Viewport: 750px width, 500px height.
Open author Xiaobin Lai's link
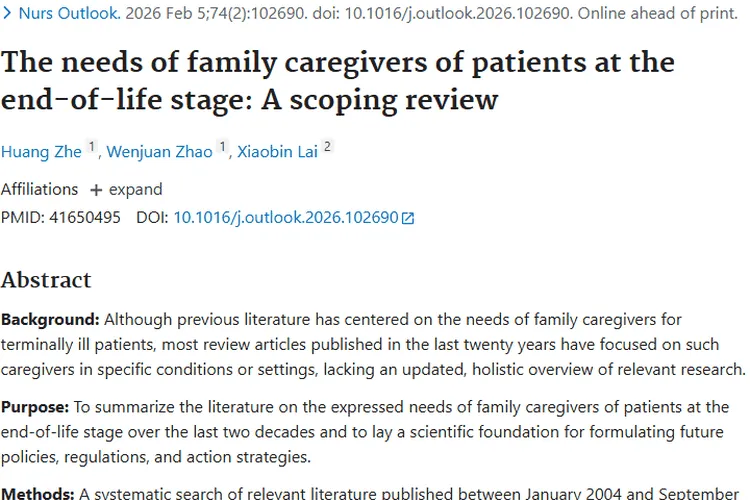[276, 152]
